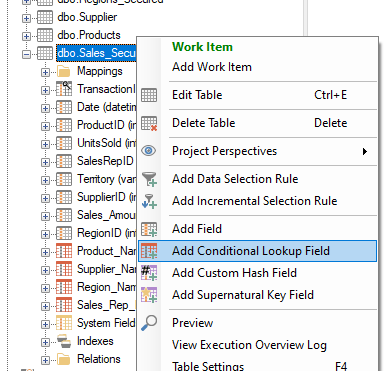Select the Relations folder in tree
This screenshot has height=371, width=391.
[99, 359]
